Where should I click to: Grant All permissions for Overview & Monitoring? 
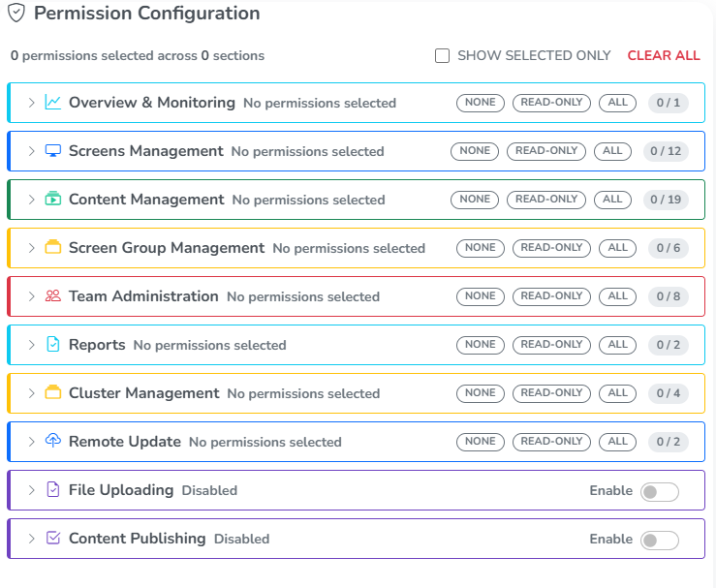(x=617, y=103)
